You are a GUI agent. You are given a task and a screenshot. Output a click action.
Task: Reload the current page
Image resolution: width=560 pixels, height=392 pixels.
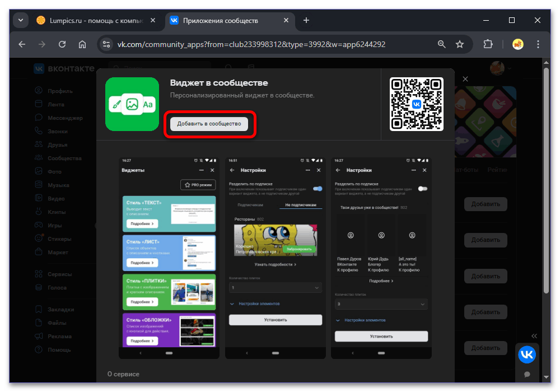click(x=62, y=44)
